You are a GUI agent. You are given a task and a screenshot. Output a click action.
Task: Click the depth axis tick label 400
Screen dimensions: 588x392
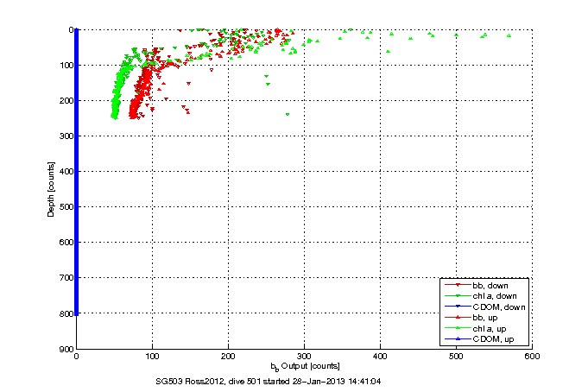pos(66,172)
